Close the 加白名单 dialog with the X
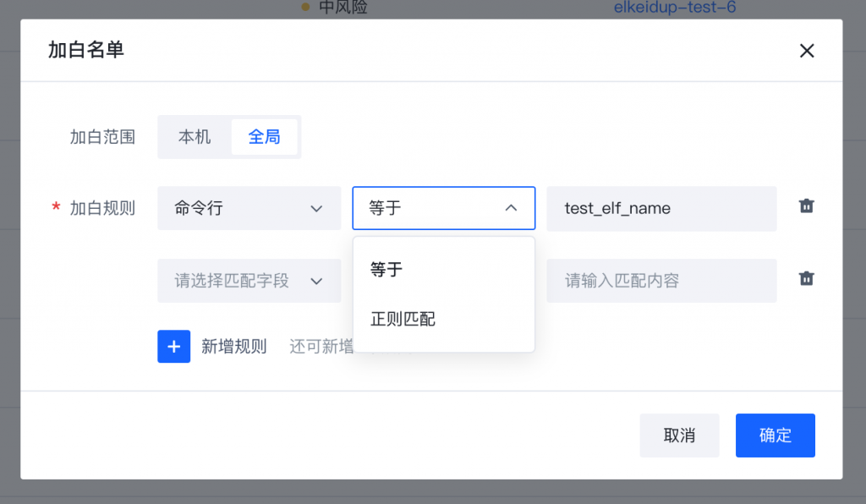This screenshot has width=866, height=504. click(807, 51)
